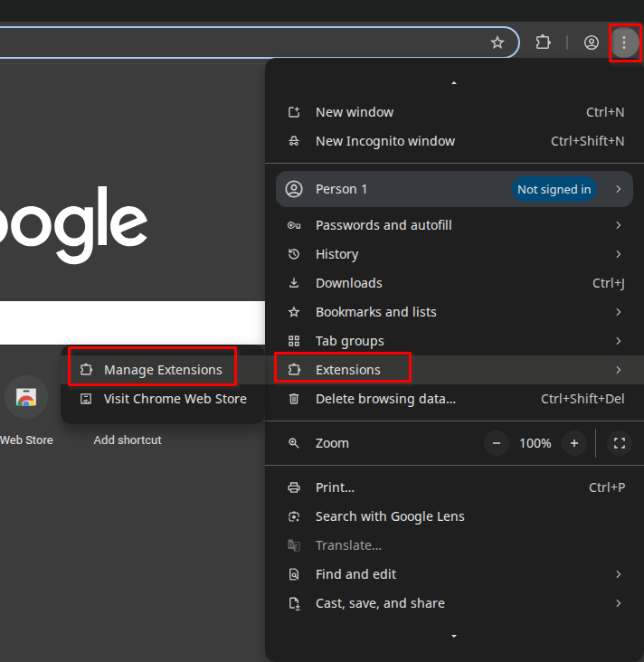Expand the Find and edit submenu

[x=454, y=574]
